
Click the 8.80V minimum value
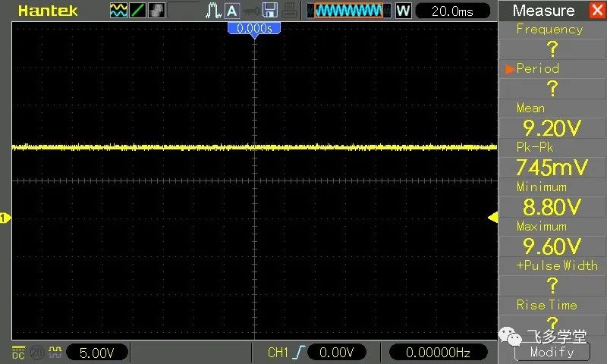pos(552,207)
